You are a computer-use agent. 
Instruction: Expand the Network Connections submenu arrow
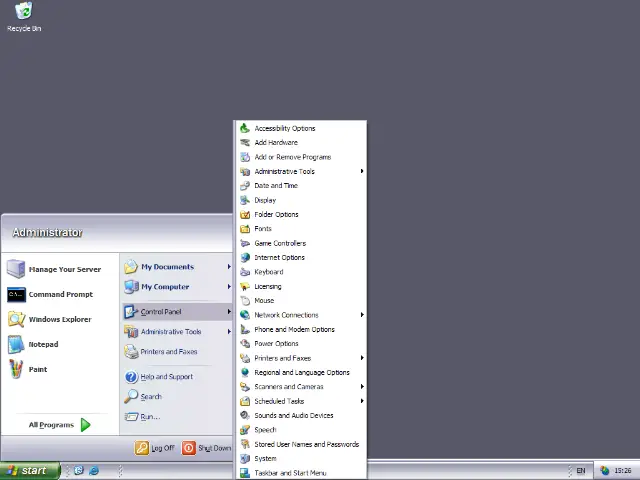(x=362, y=315)
